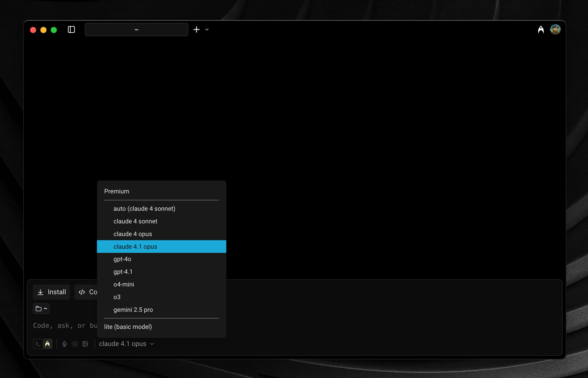
Task: Click the @ attach context icon
Action: (x=75, y=344)
